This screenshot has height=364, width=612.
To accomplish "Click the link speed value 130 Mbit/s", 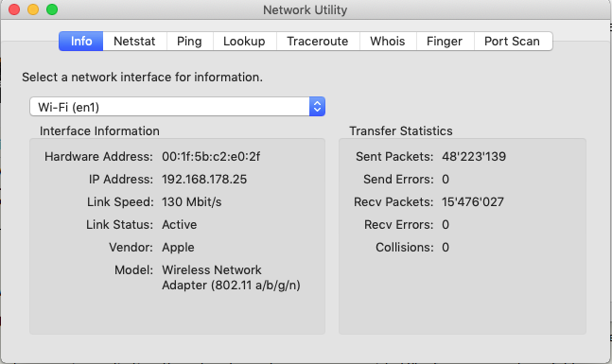I will pyautogui.click(x=192, y=201).
